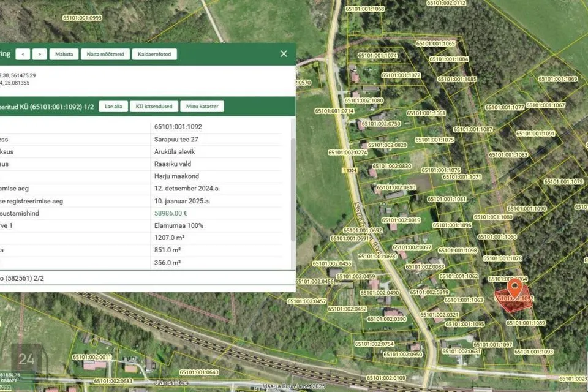
Task: Click the Lae alla download button
Action: [x=113, y=106]
